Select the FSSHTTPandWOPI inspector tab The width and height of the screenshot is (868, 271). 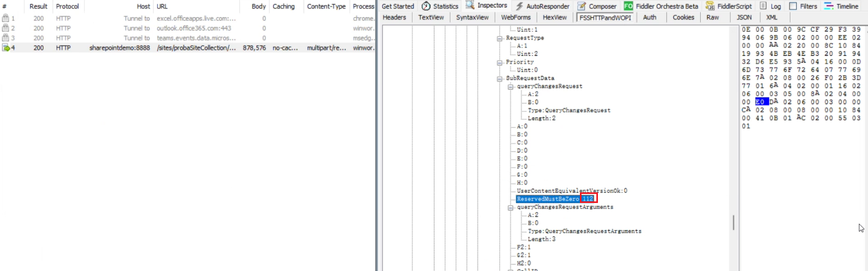[x=605, y=18]
